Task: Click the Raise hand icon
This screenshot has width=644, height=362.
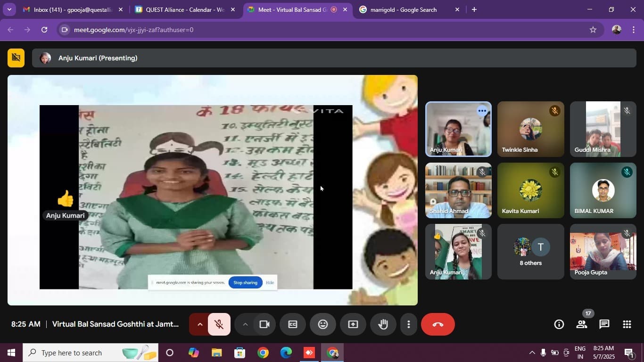Action: coord(383,324)
